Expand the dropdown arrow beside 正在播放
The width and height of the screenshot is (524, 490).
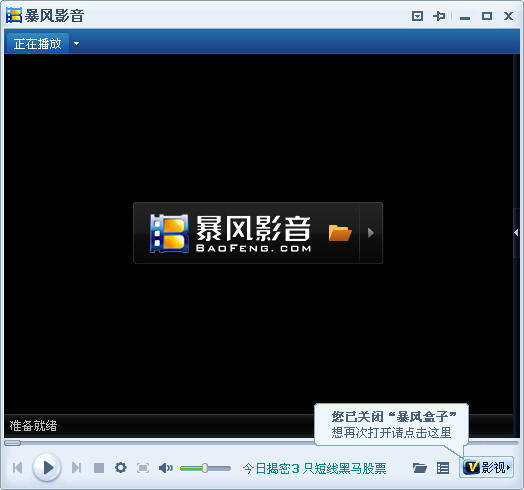77,43
